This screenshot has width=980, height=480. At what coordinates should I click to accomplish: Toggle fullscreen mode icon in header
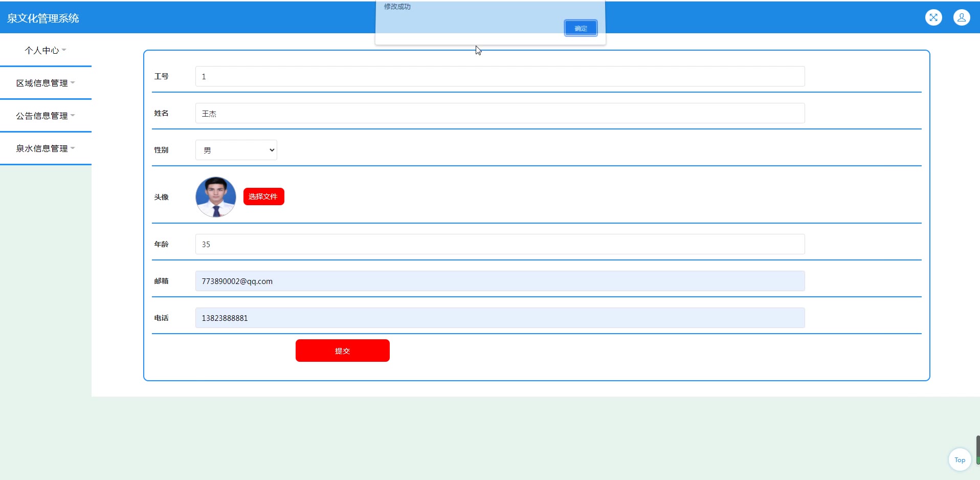[933, 17]
